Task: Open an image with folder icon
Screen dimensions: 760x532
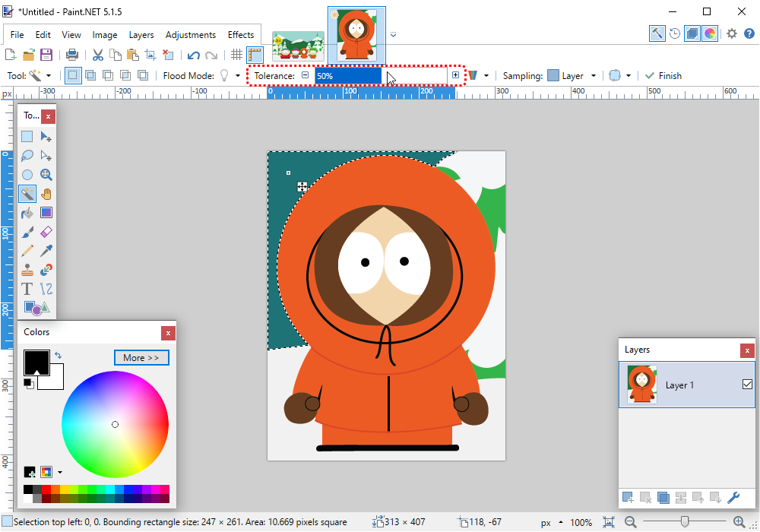Action: (x=29, y=54)
